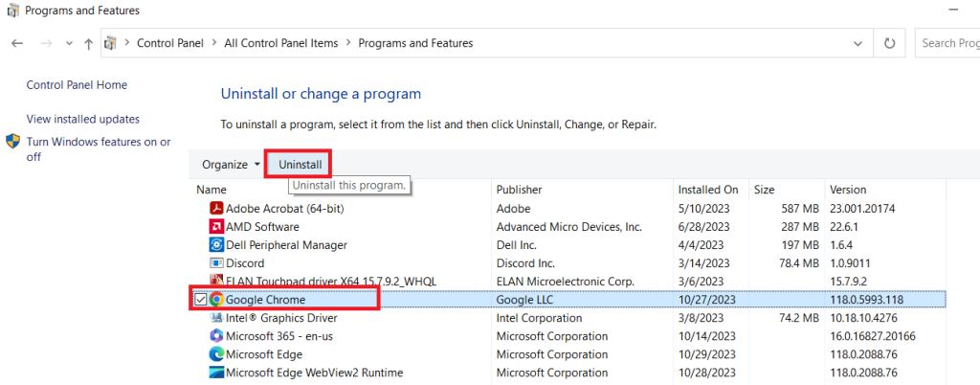This screenshot has width=980, height=385.
Task: Click the Programs and Features title icon
Action: pos(12,11)
